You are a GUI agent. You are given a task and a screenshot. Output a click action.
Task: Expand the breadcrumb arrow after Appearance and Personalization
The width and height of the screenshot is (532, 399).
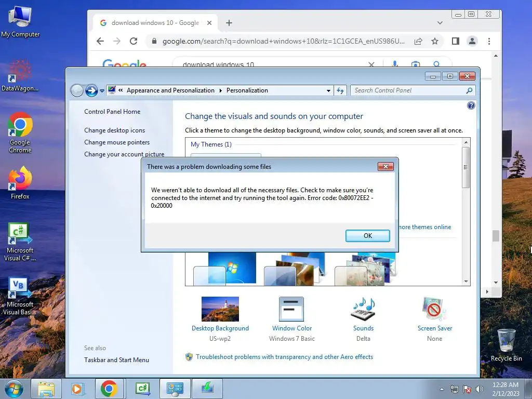coord(220,90)
